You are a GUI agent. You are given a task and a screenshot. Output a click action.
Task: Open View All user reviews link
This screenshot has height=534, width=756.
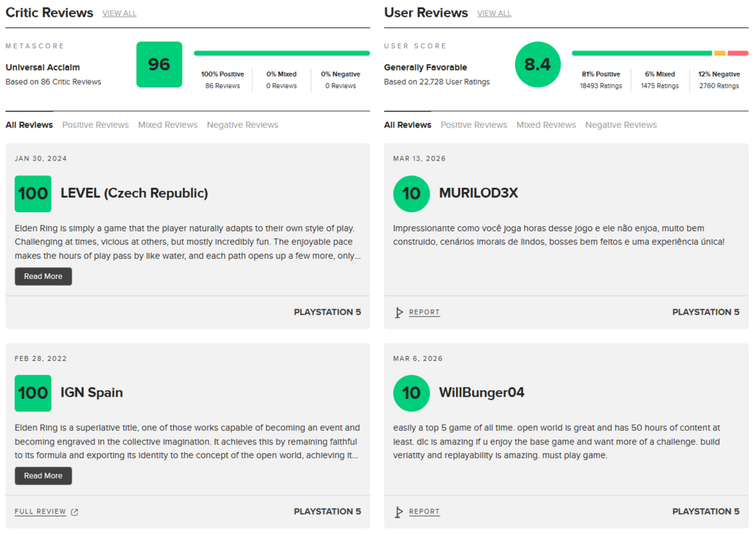click(494, 13)
